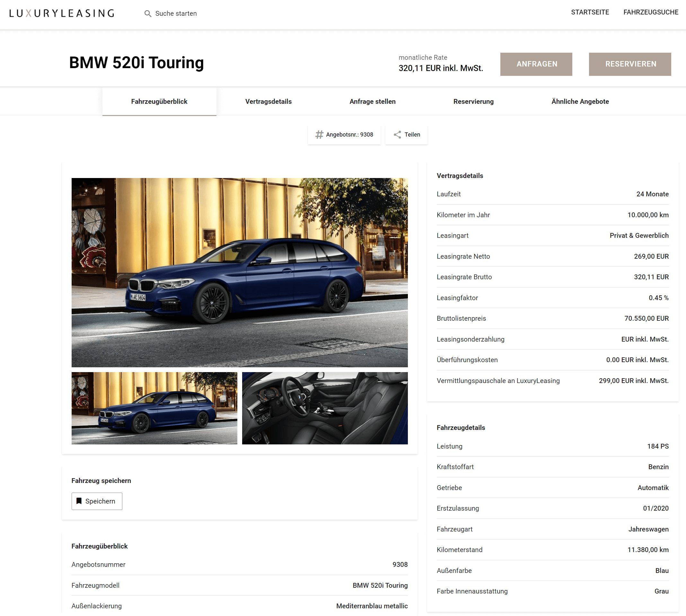Image resolution: width=686 pixels, height=616 pixels.
Task: Click the Kraftstoffart value Benzin
Action: [x=658, y=467]
